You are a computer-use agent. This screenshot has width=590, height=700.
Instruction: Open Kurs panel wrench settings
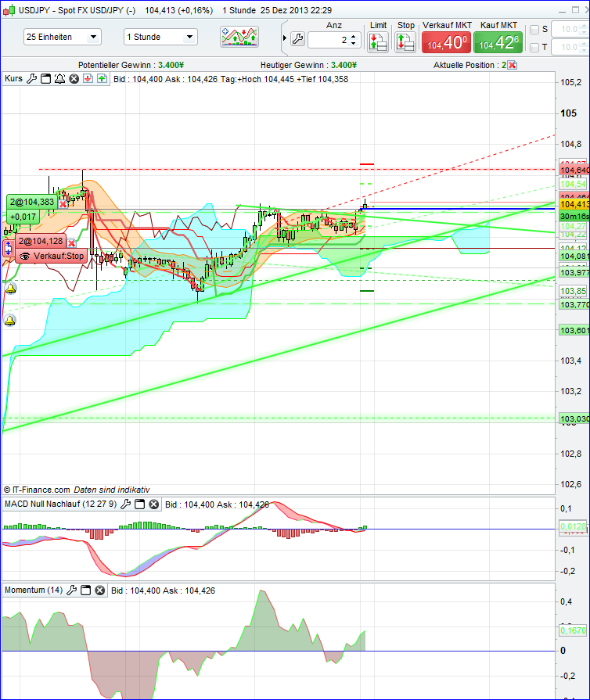[32, 79]
